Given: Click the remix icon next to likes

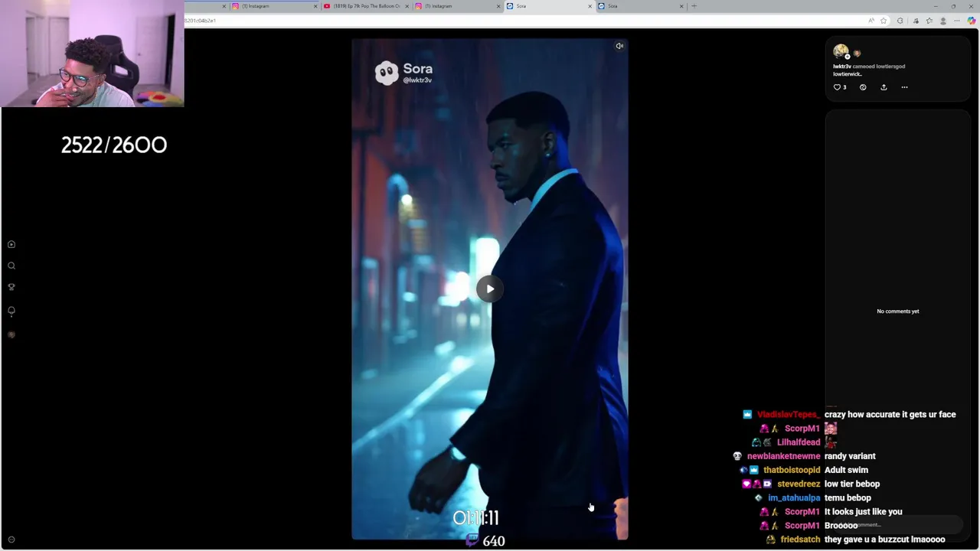Looking at the screenshot, I should click(863, 87).
